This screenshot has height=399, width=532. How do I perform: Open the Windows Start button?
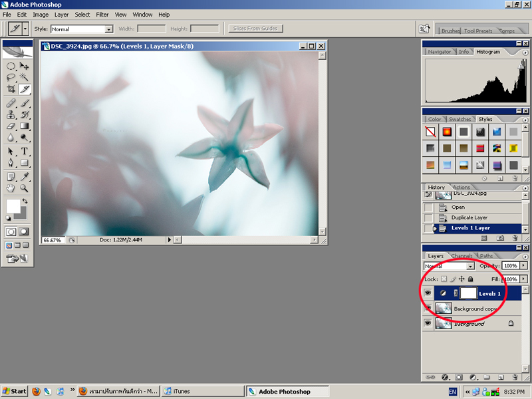pyautogui.click(x=15, y=391)
